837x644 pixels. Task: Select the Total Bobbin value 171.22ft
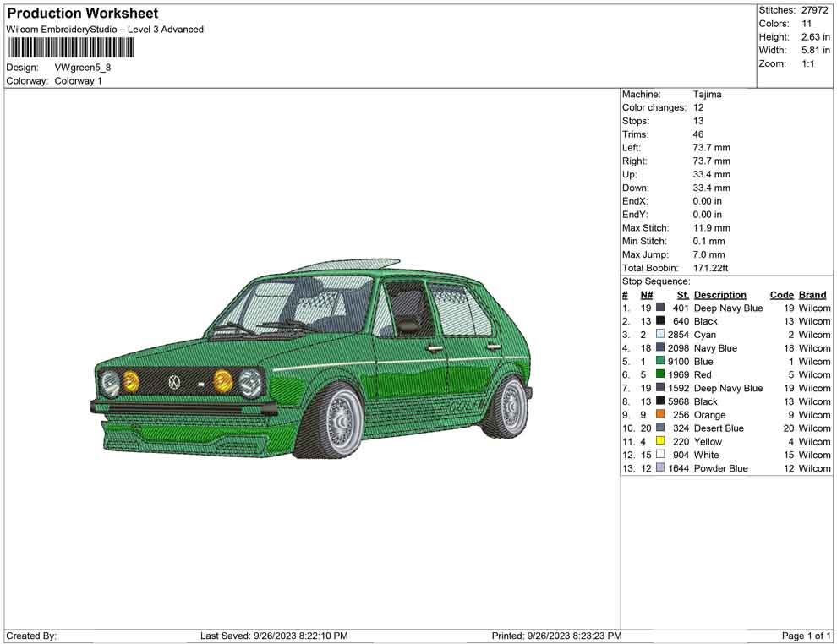[x=710, y=268]
